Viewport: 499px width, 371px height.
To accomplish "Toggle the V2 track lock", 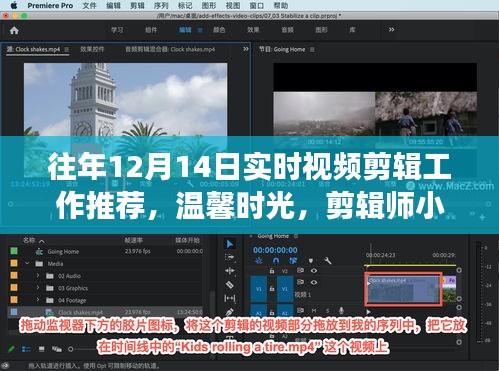I will pos(272,271).
